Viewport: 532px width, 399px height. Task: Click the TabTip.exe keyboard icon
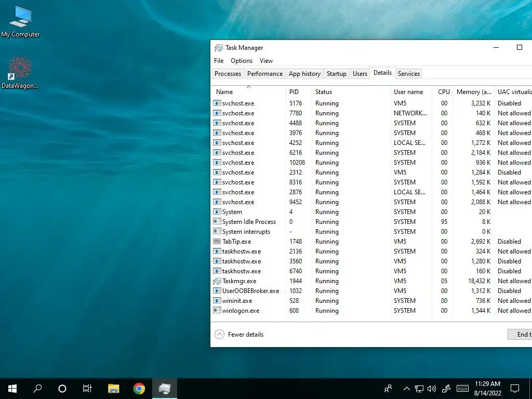pyautogui.click(x=217, y=242)
